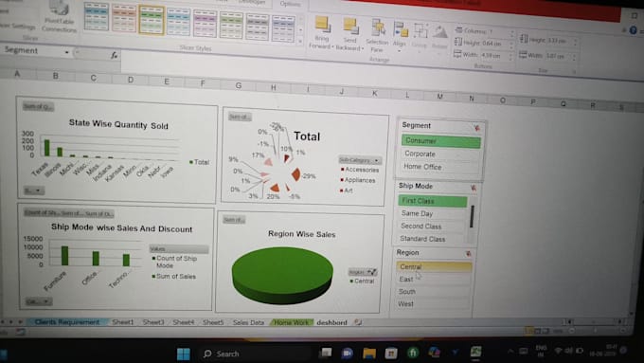Select the first blue slicer style
644x363 pixels.
point(96,16)
